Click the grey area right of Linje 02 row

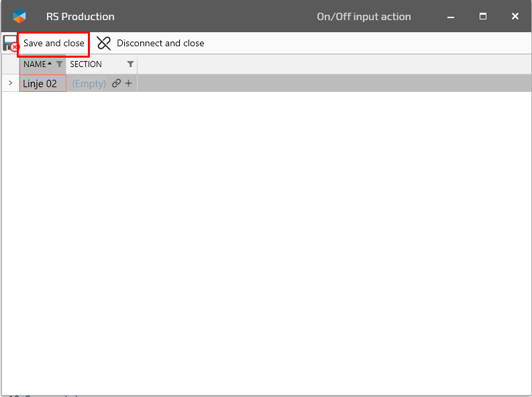click(333, 83)
